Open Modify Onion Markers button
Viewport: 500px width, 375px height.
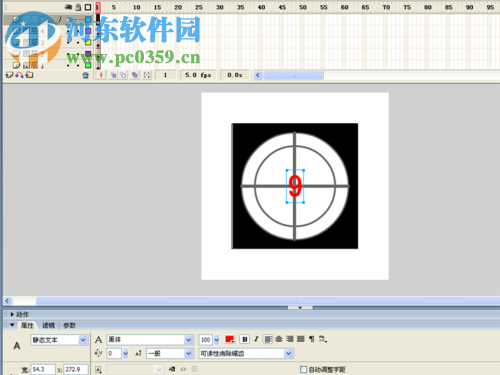pyautogui.click(x=147, y=75)
